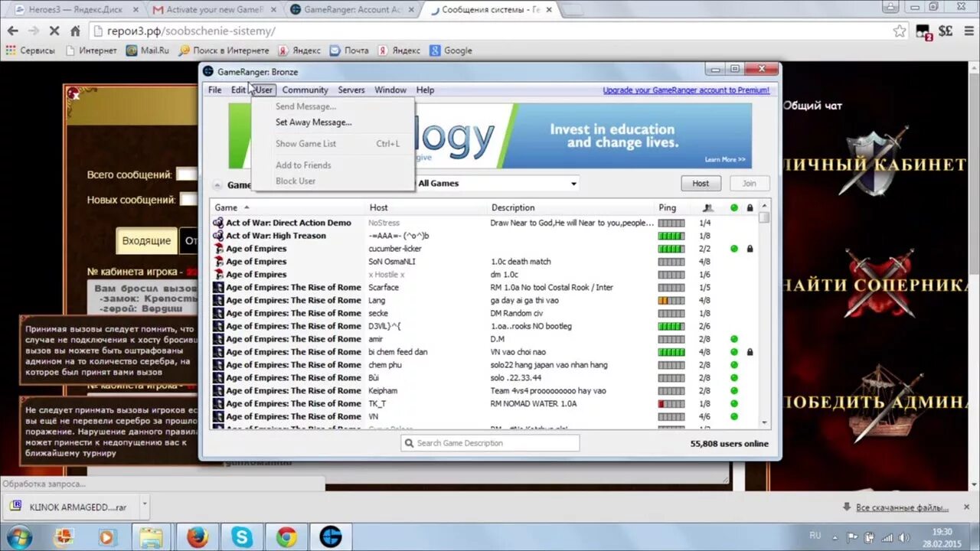Click the browser reload/stop icon
Image resolution: width=980 pixels, height=551 pixels.
54,31
